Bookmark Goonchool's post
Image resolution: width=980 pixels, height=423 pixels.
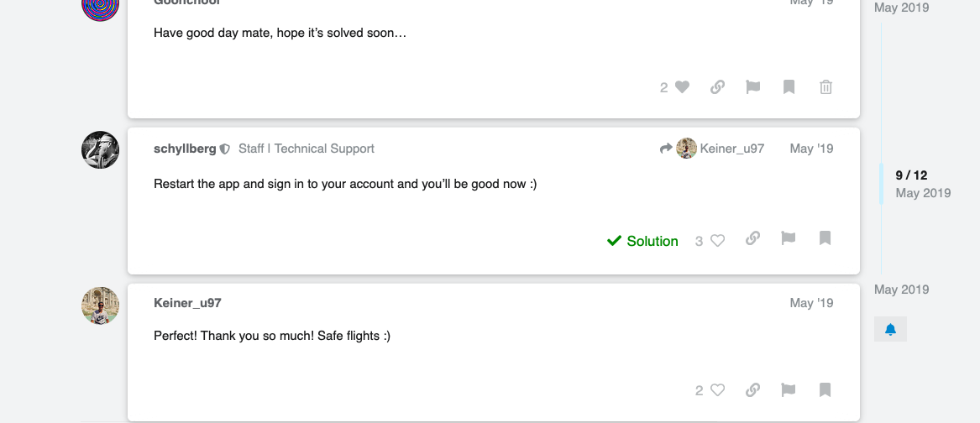[789, 86]
